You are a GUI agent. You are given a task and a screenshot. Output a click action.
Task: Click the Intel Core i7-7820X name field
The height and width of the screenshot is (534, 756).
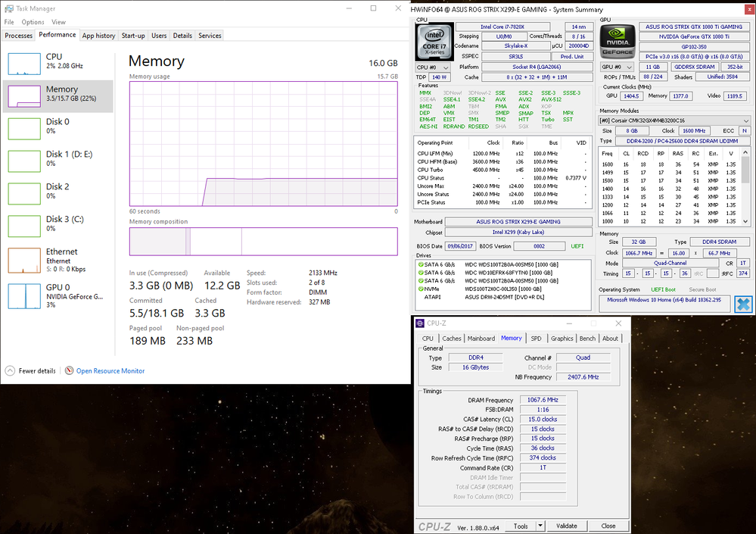502,27
